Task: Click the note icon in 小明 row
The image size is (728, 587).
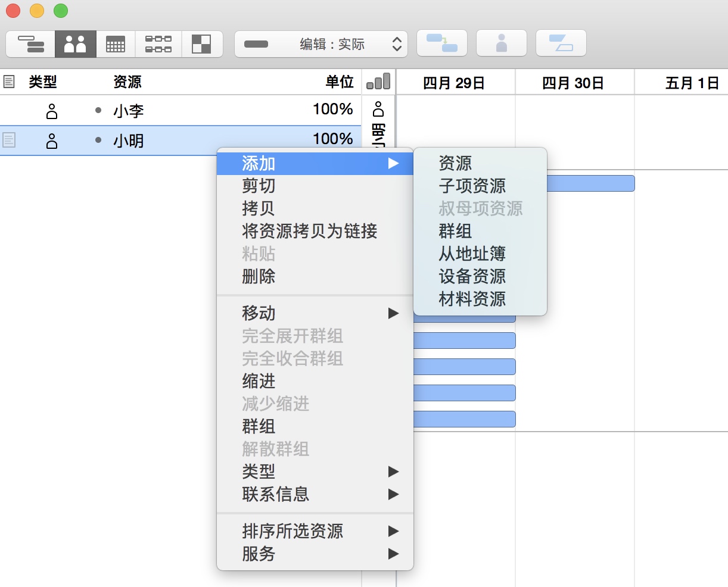Action: point(9,140)
